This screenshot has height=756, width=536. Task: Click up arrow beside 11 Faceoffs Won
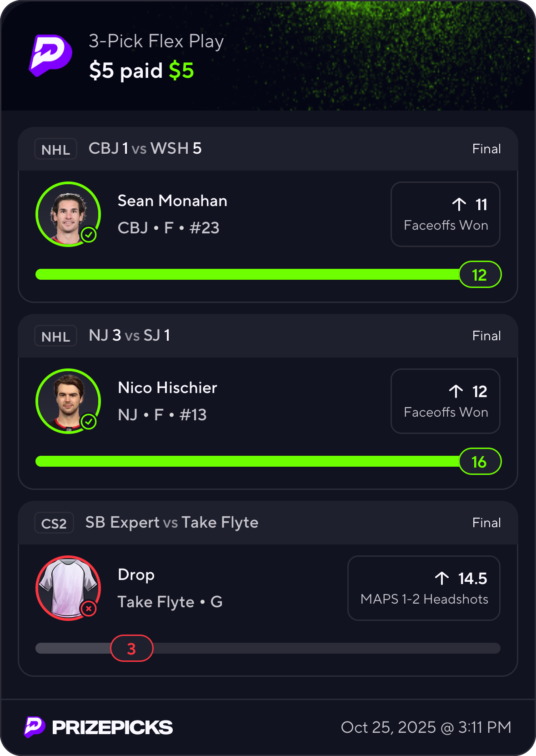pyautogui.click(x=459, y=204)
